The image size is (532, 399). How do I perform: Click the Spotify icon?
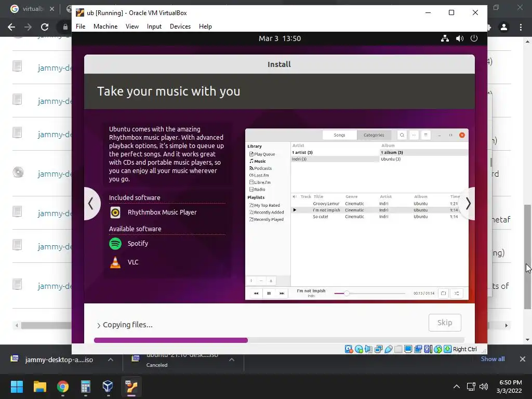(x=115, y=244)
